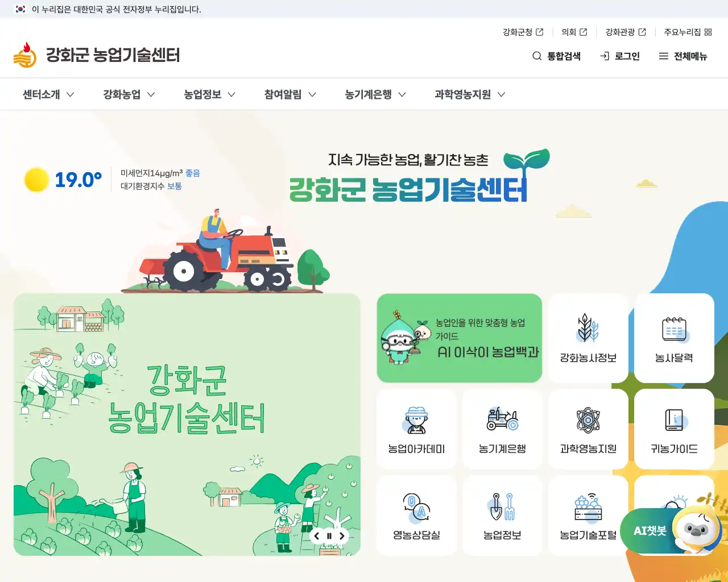The width and height of the screenshot is (728, 582).
Task: Open the 농업정보 shovel and fork icon
Action: click(x=502, y=506)
